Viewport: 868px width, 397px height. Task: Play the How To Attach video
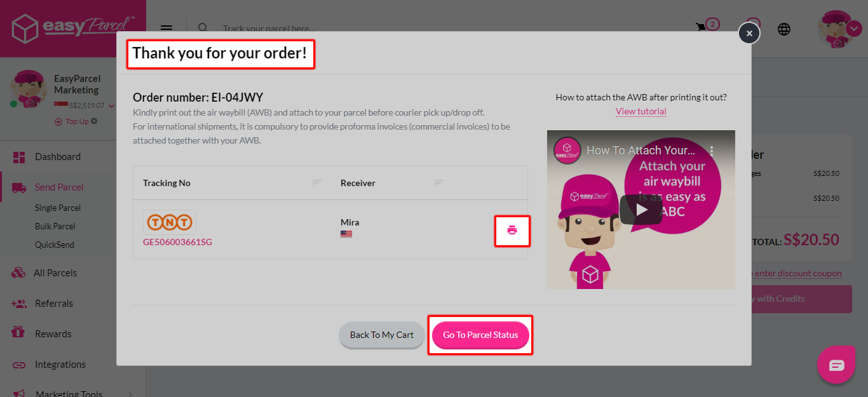click(x=641, y=209)
